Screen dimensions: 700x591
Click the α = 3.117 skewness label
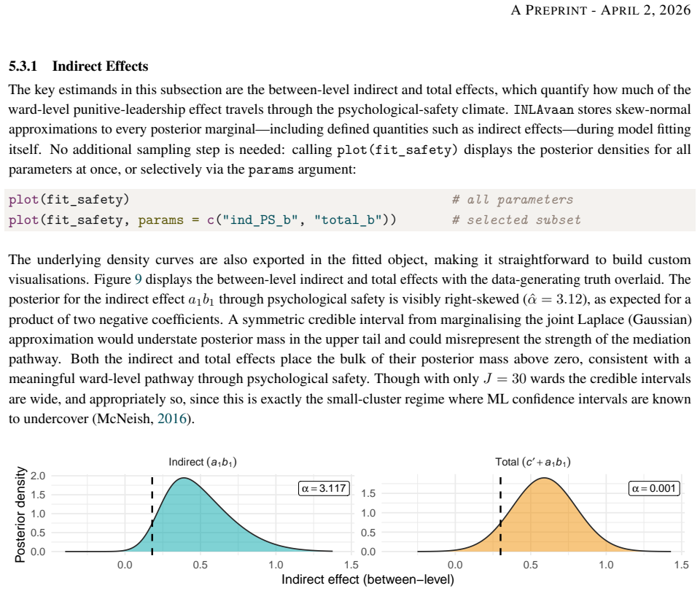point(324,488)
